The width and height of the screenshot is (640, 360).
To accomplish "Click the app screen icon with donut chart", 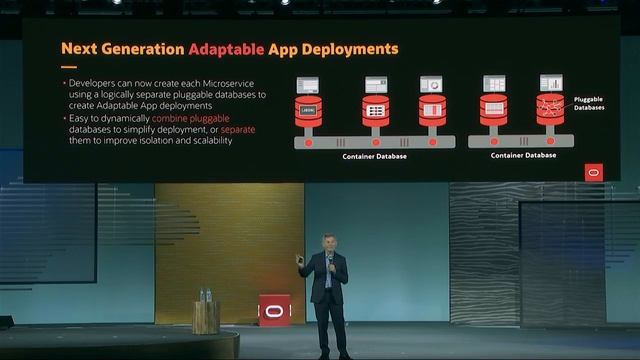I will (431, 84).
